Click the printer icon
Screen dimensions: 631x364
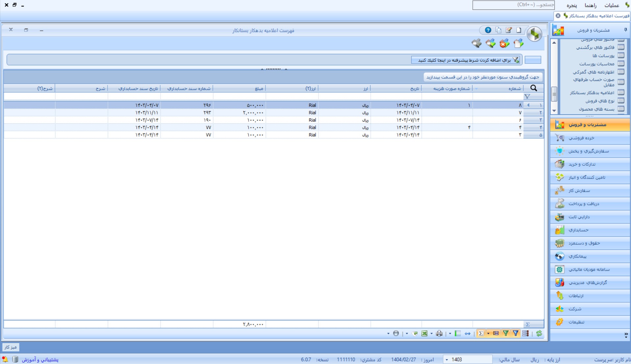439,333
